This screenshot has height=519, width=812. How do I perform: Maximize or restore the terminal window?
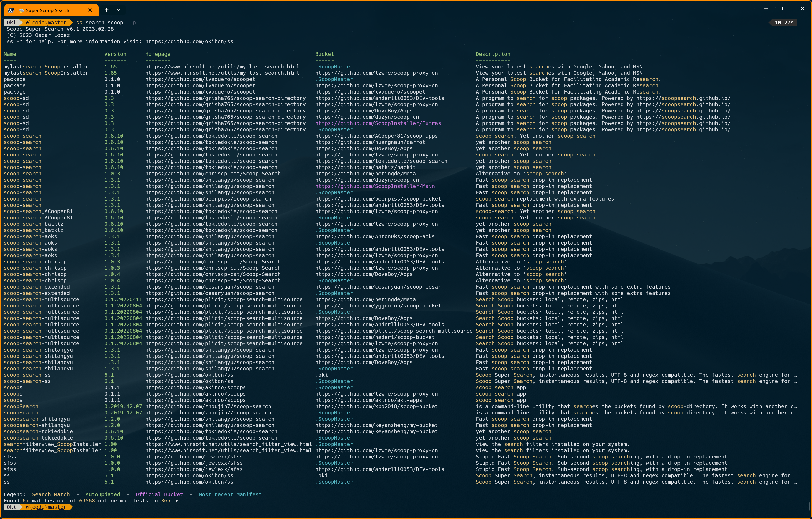point(784,9)
